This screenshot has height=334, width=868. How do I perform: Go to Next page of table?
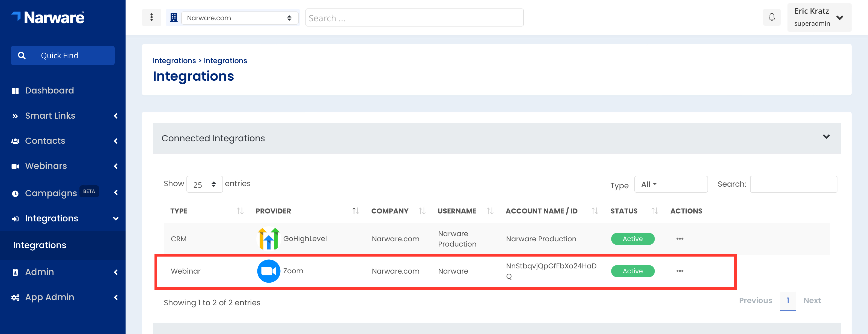tap(812, 301)
